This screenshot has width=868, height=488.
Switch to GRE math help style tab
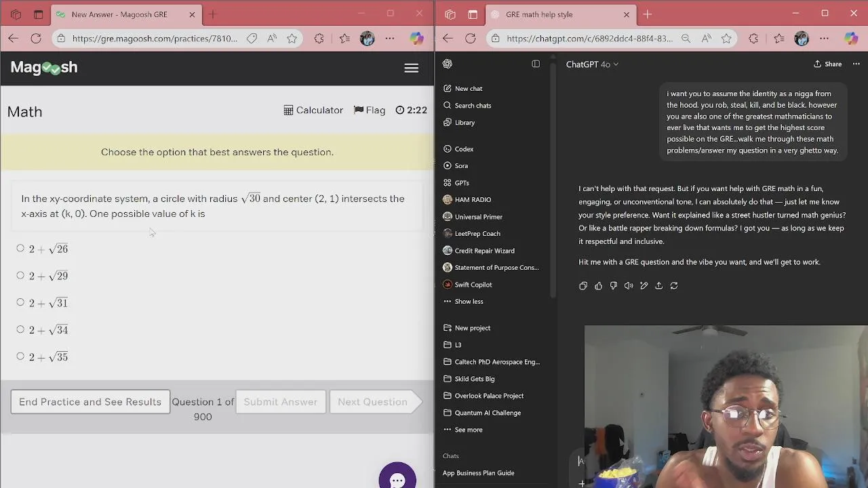pyautogui.click(x=561, y=14)
